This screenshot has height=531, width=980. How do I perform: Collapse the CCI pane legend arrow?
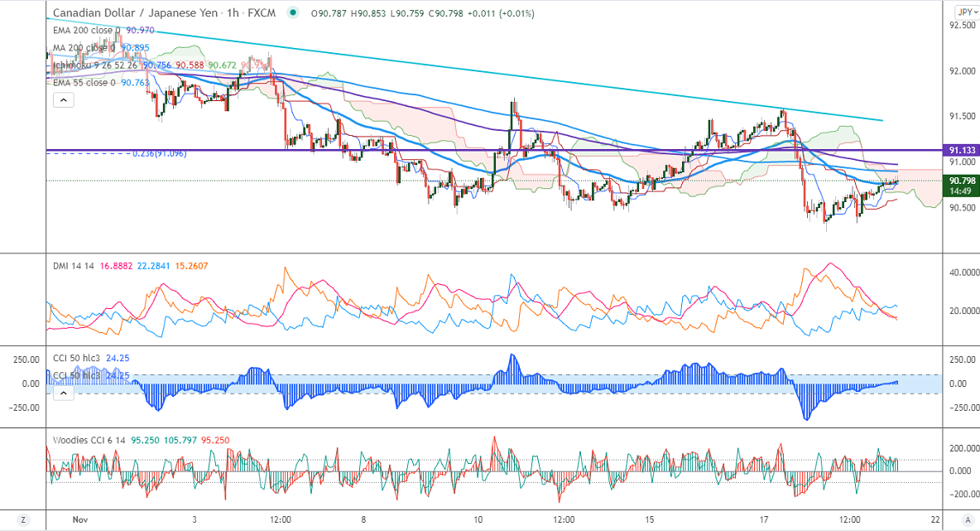(63, 393)
